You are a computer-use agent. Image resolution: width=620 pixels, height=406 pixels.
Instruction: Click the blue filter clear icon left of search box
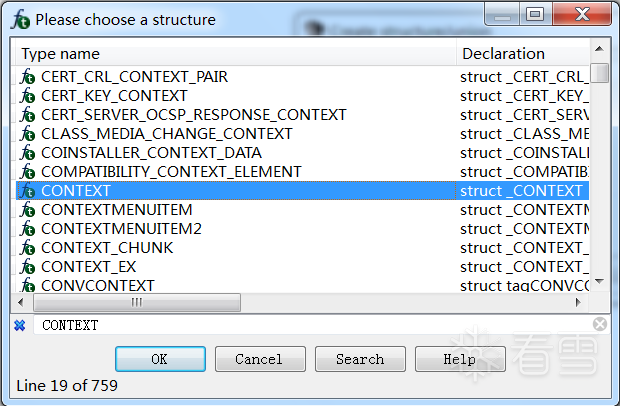pos(20,325)
